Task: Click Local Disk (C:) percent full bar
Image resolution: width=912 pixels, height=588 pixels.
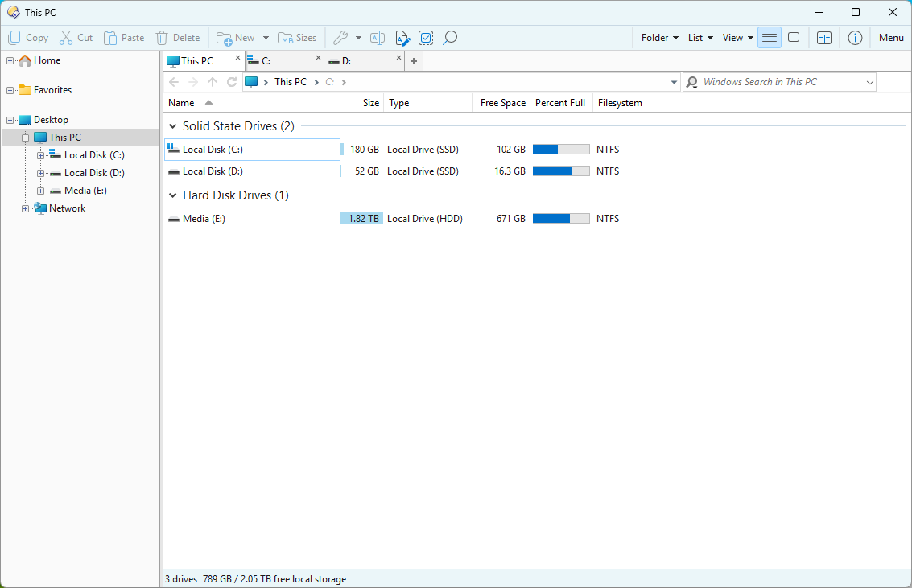Action: click(561, 150)
